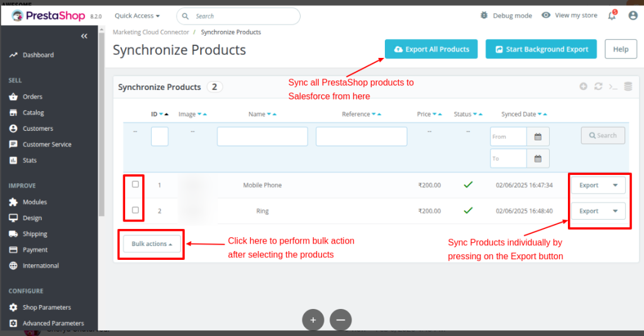Open the From date calendar picker
Image resolution: width=644 pixels, height=336 pixels.
coord(538,137)
